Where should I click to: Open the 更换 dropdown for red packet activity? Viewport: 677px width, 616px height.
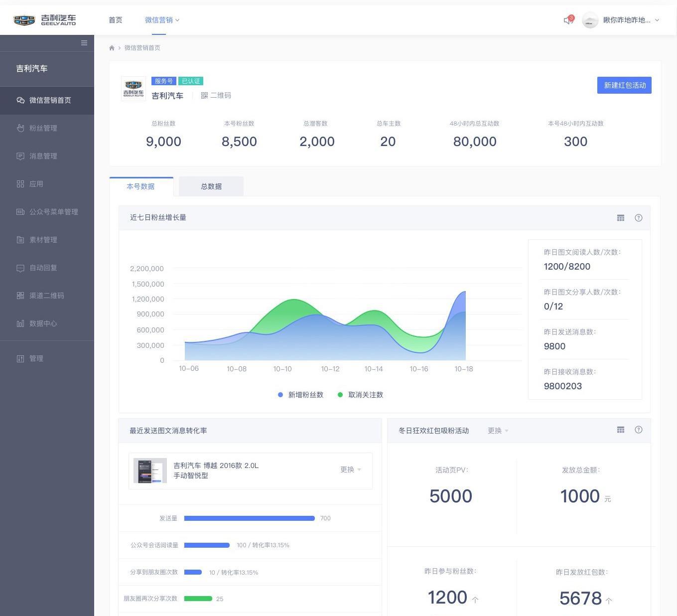tap(498, 431)
